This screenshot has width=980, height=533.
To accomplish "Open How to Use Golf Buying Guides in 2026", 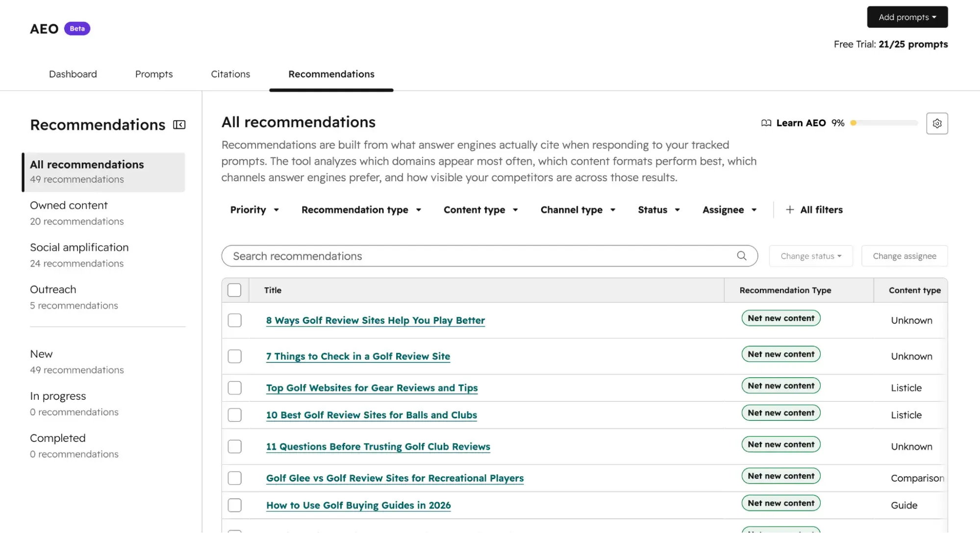I will 358,505.
